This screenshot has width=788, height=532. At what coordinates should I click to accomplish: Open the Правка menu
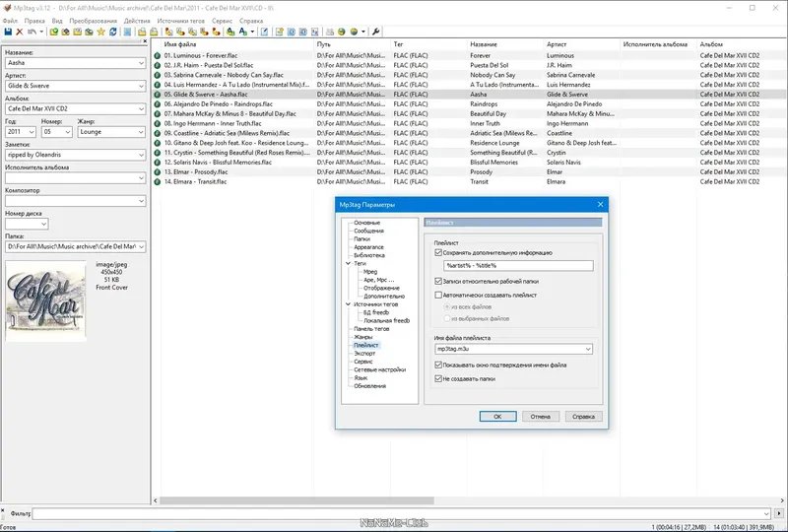click(x=34, y=21)
